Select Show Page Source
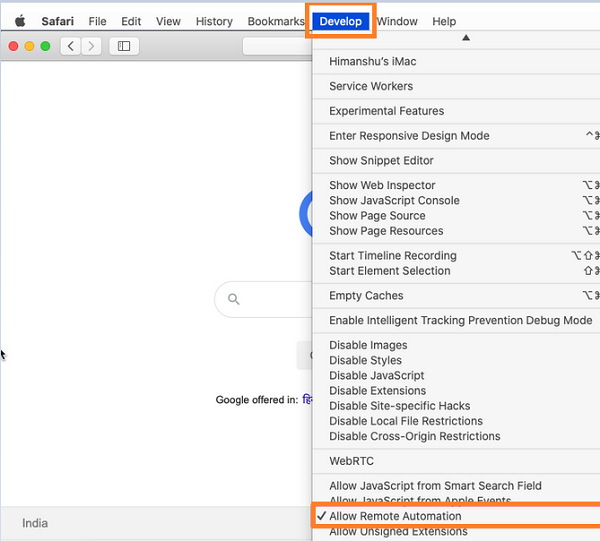The image size is (600, 541). pyautogui.click(x=457, y=216)
